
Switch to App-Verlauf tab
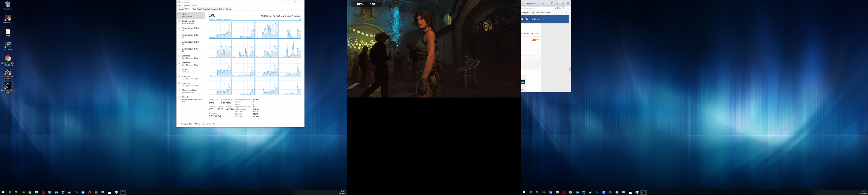click(197, 9)
